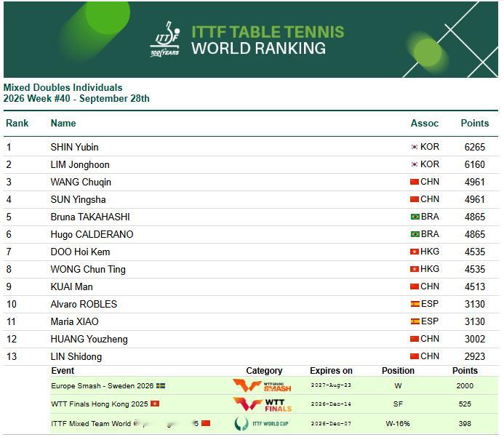Click the ITTF Table Tennis World Ranking banner
Screen dimensions: 504x437
(251, 39)
